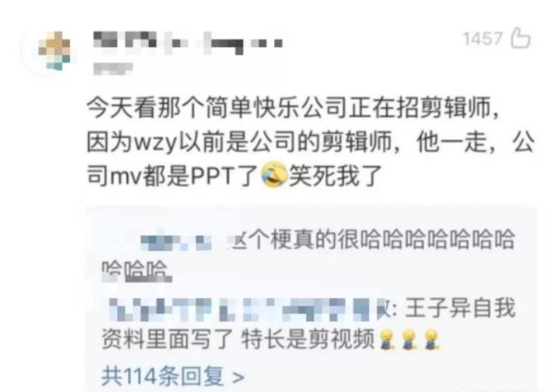Click the middle crying emoji in reply
Viewport: 558px width, 392px height.
(408, 339)
